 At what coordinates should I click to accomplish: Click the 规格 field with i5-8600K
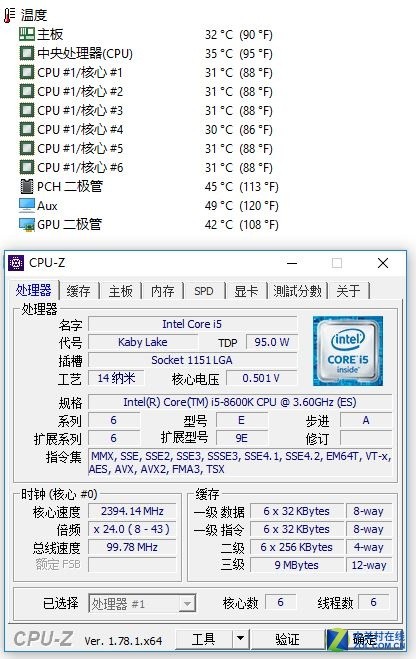point(240,402)
